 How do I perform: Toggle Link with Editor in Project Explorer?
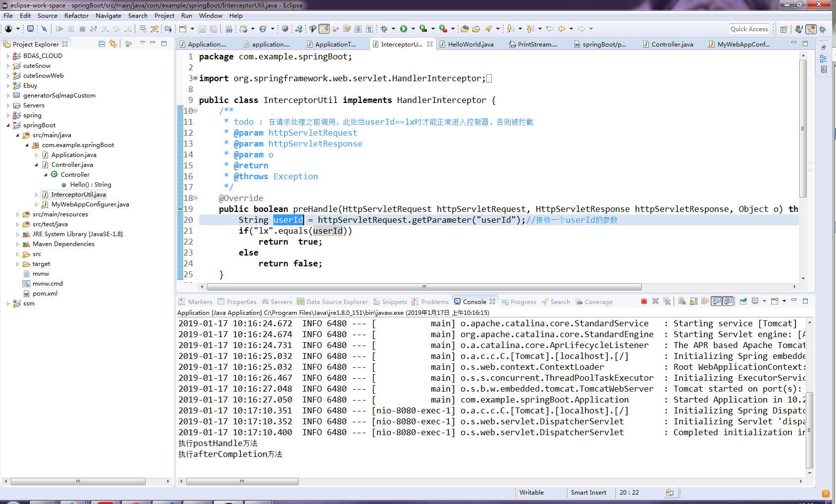113,44
